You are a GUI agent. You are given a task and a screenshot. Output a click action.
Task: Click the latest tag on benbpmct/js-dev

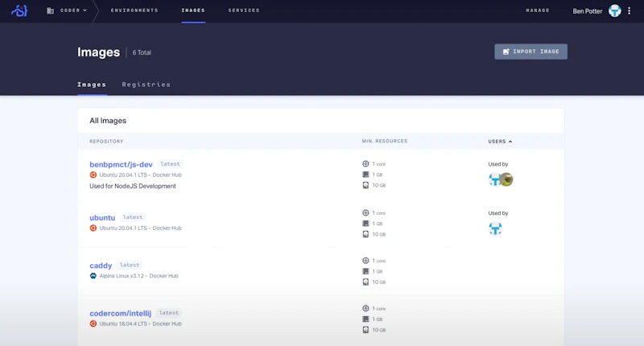[170, 164]
